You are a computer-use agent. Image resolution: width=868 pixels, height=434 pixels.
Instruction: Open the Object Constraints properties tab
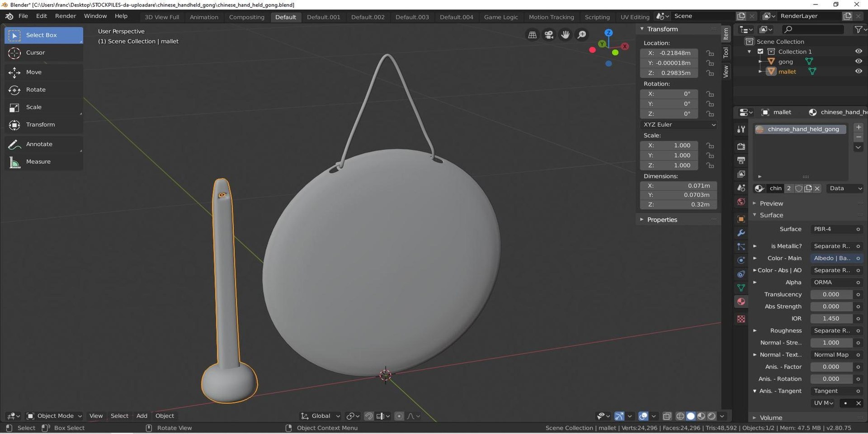click(x=741, y=274)
